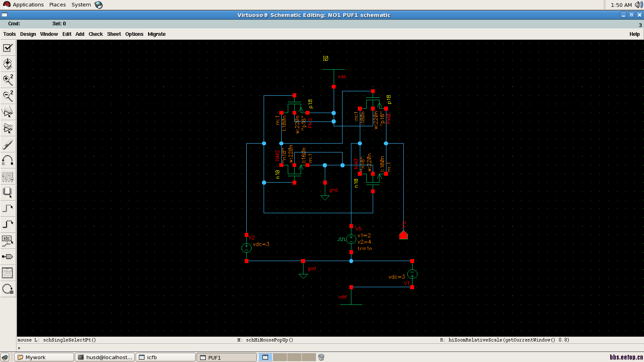The height and width of the screenshot is (362, 644).
Task: Select the Delete eraser tool
Action: 8,144
